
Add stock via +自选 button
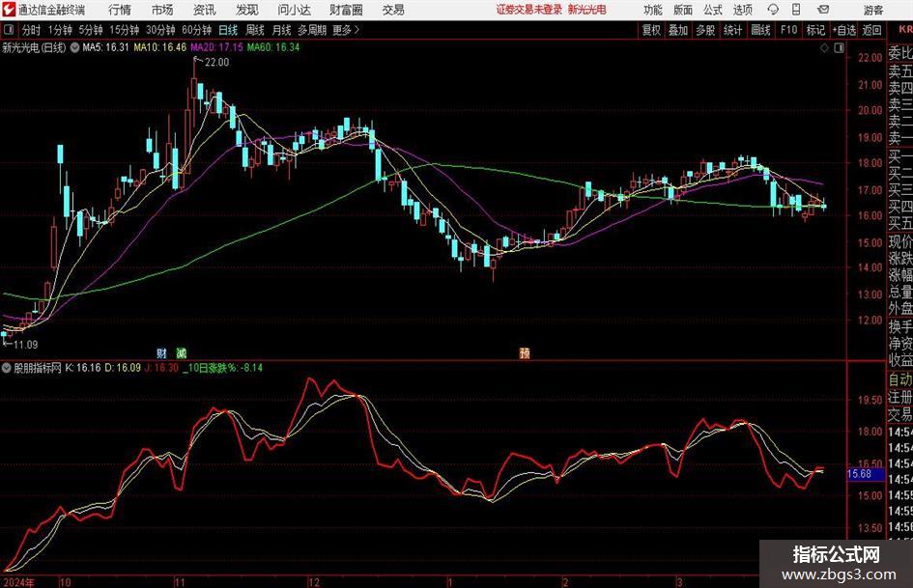pos(844,30)
